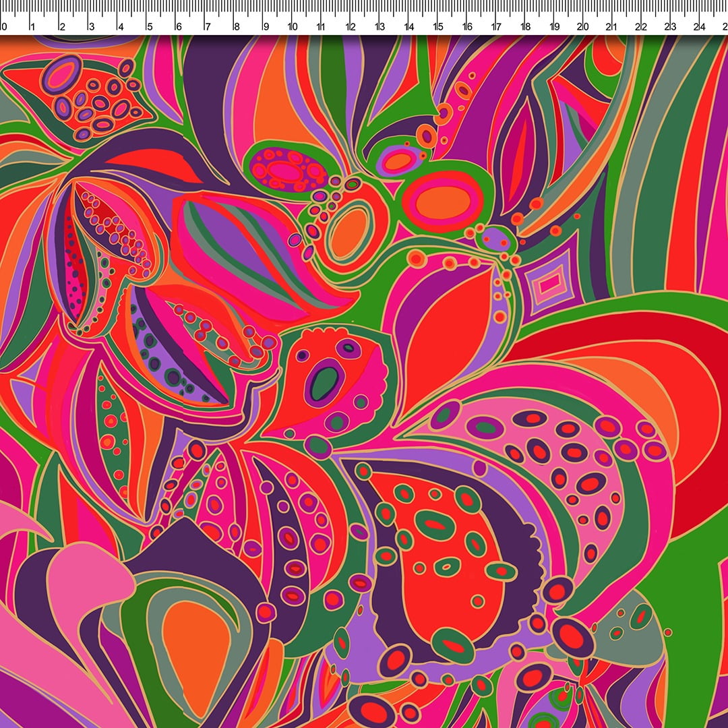Click the 0 mark at the ruler start
This screenshot has height=728, width=728.
4,27
